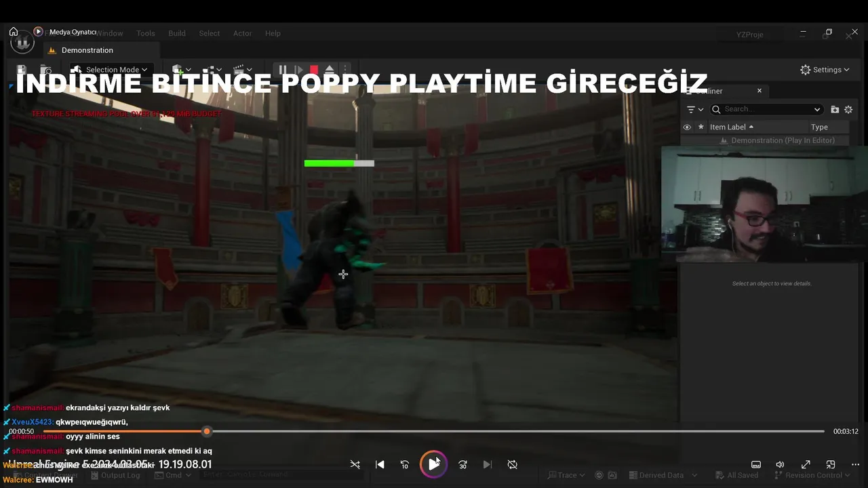The width and height of the screenshot is (868, 488).
Task: Open the Window menu in Unreal Editor
Action: coord(108,33)
